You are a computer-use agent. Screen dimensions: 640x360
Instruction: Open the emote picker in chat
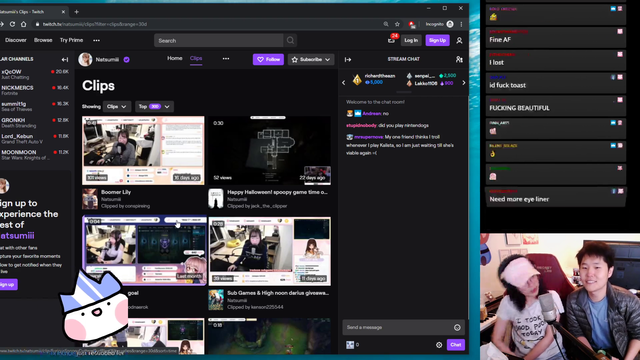[457, 327]
